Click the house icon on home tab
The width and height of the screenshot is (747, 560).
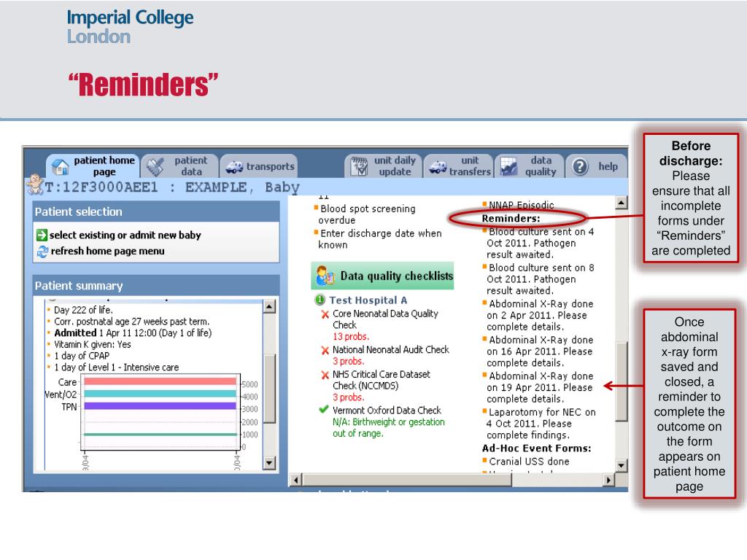tap(60, 167)
